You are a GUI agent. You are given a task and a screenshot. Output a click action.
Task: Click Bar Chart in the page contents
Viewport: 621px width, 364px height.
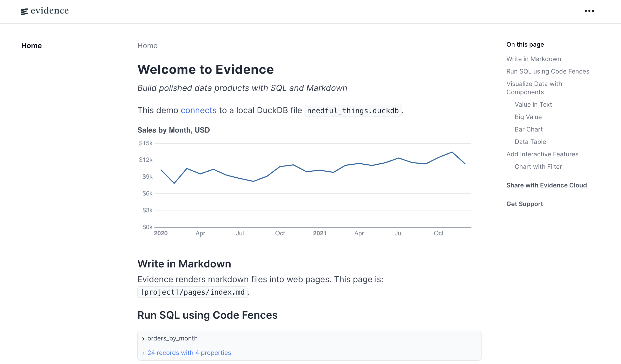click(x=528, y=129)
